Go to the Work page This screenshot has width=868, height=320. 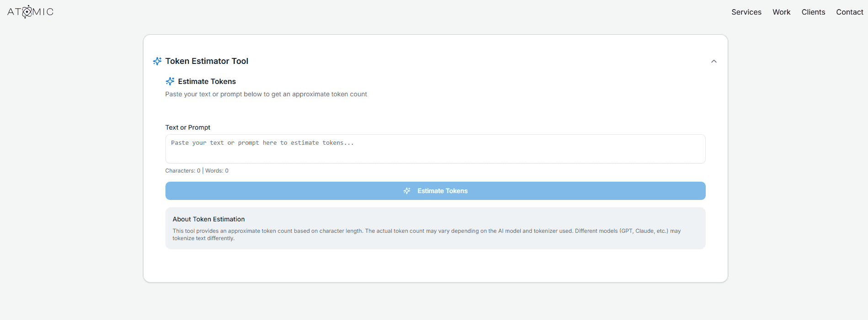(x=781, y=12)
